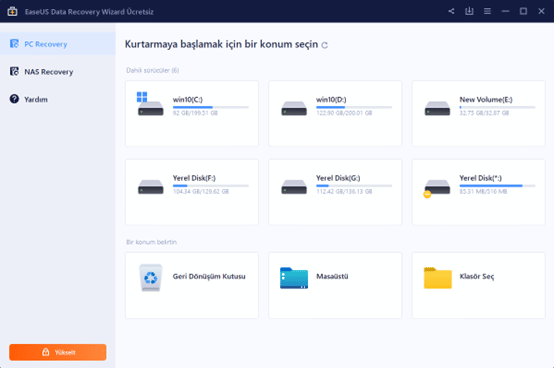This screenshot has height=368, width=554.
Task: Click the 104.34 GB/129.62 GB size text
Action: pyautogui.click(x=201, y=191)
